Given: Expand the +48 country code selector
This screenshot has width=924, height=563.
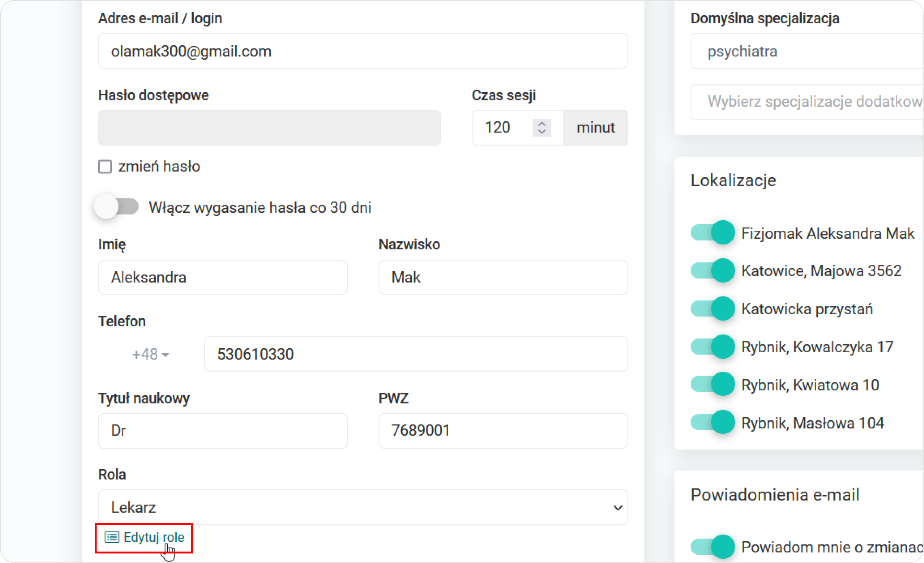Looking at the screenshot, I should 151,354.
